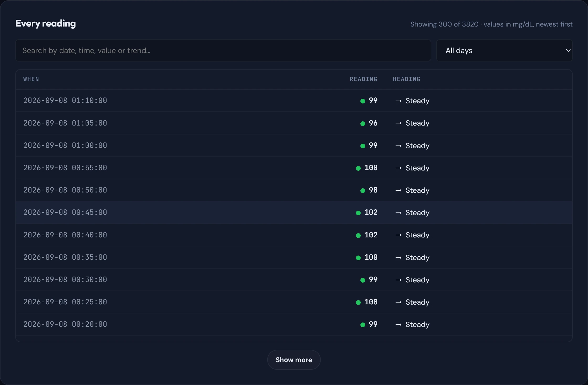Select the WHEN column header

(x=31, y=79)
